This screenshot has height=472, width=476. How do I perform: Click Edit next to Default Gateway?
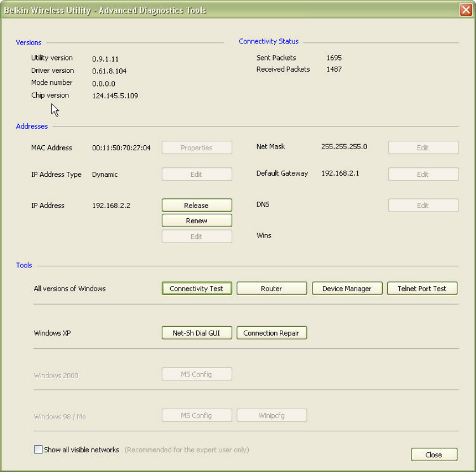tap(423, 174)
